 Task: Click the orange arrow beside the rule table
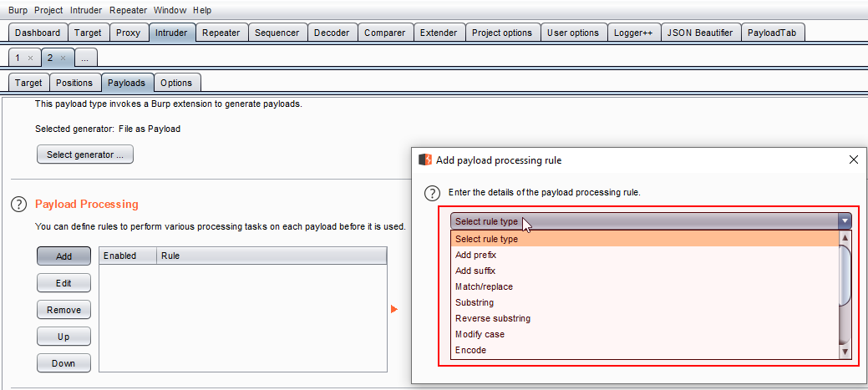[394, 309]
